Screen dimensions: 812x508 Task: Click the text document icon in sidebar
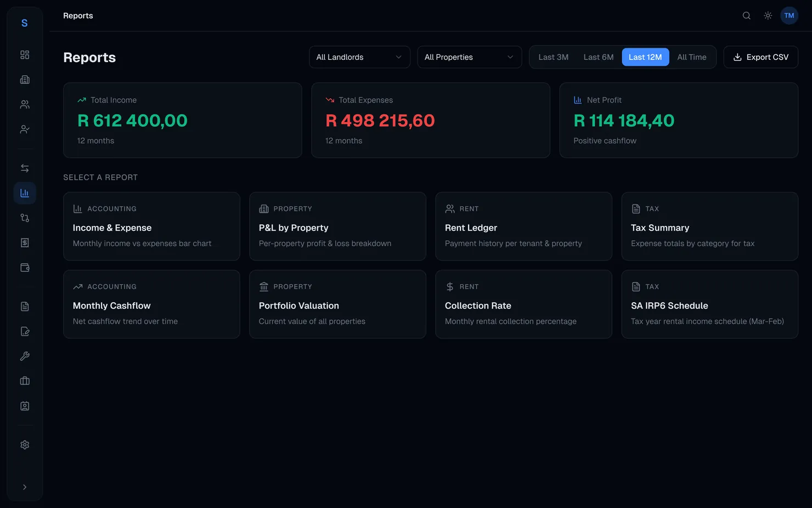point(25,306)
